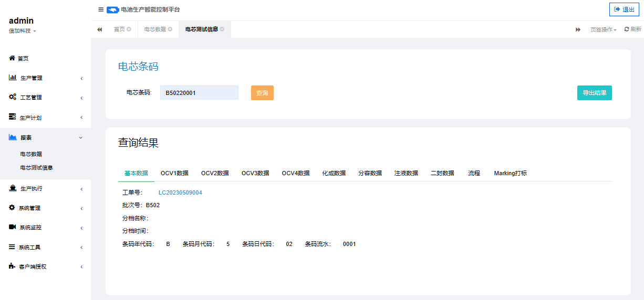
Task: Expand the 工艺管理 sidebar menu
Action: coord(45,98)
